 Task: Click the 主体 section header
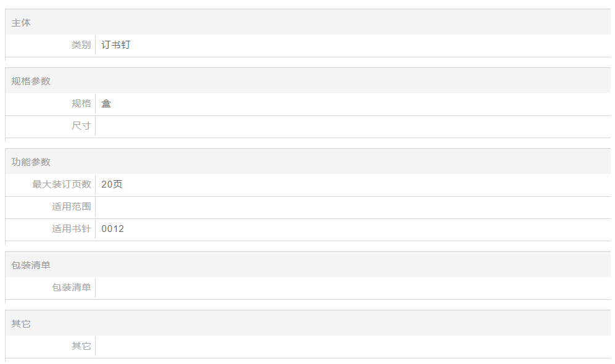(21, 23)
